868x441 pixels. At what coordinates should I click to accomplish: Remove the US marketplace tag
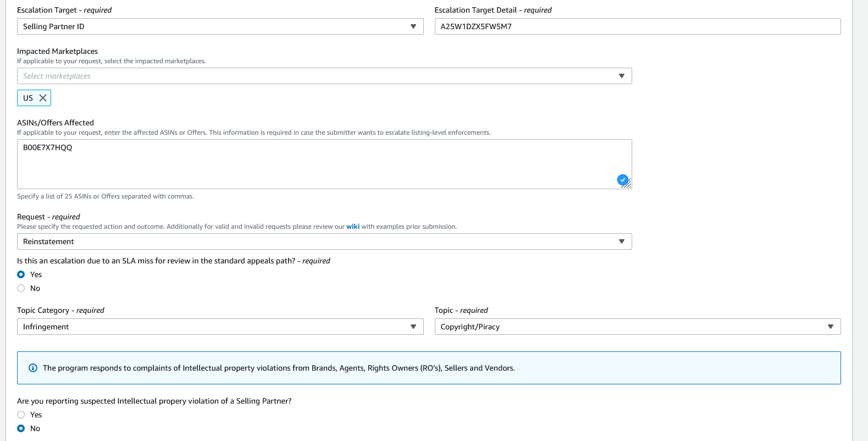click(43, 98)
